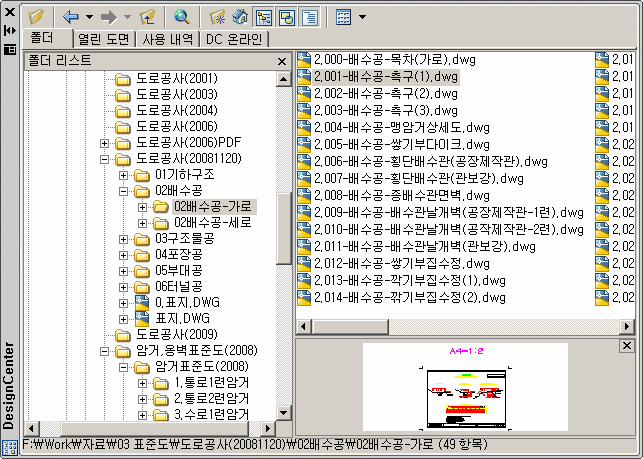Toggle the Description pane button
Viewport: 643px width, 459px height.
(310, 17)
